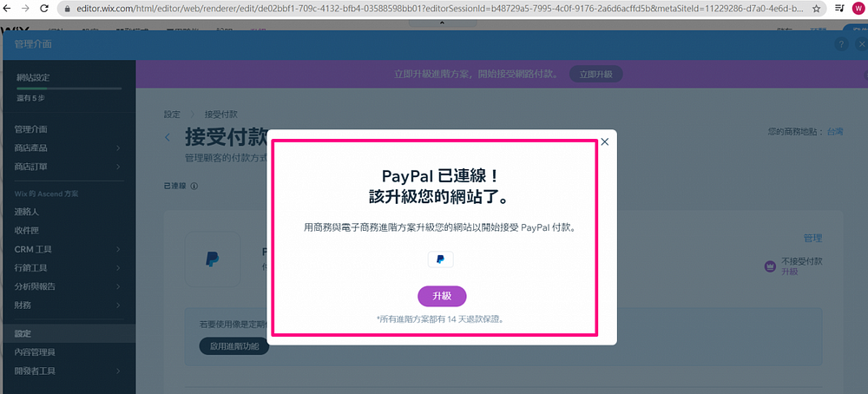Reload the page with refresh icon

pos(43,9)
